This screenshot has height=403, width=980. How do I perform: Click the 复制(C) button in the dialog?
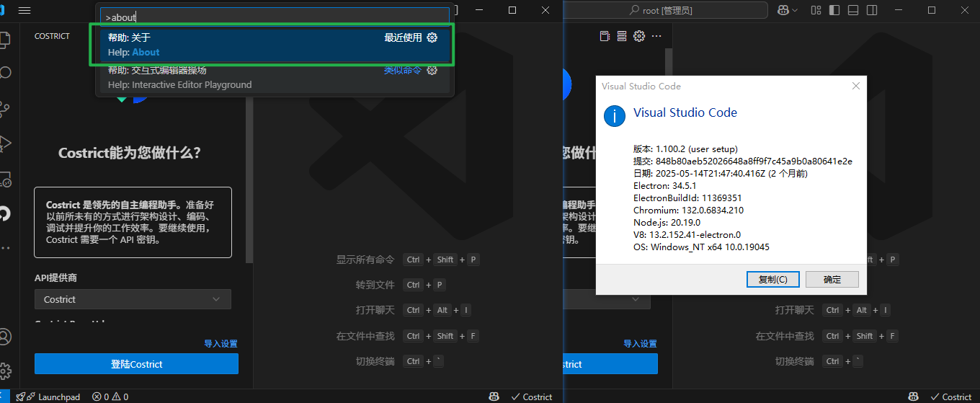[x=772, y=279]
